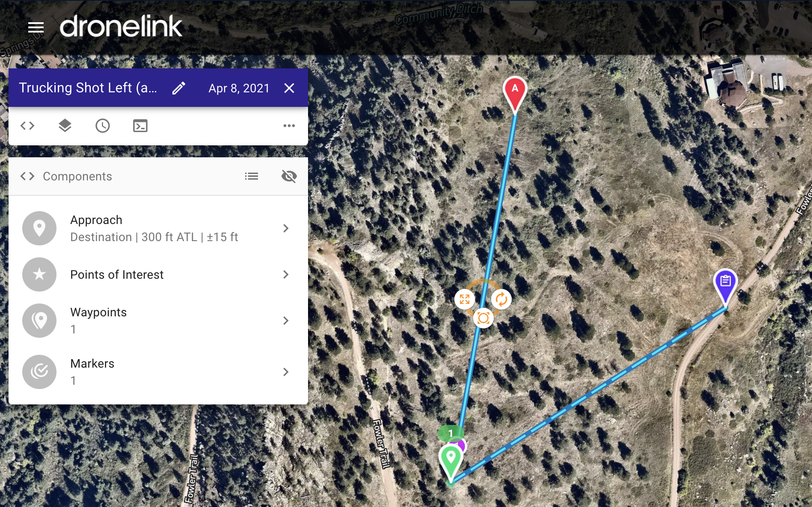
Task: Select the blue clipboard mission marker
Action: [726, 286]
